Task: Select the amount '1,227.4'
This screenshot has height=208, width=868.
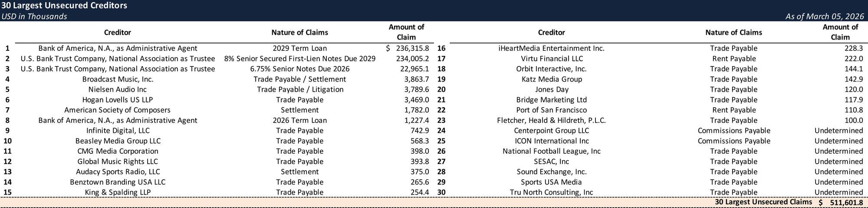Action: point(417,120)
